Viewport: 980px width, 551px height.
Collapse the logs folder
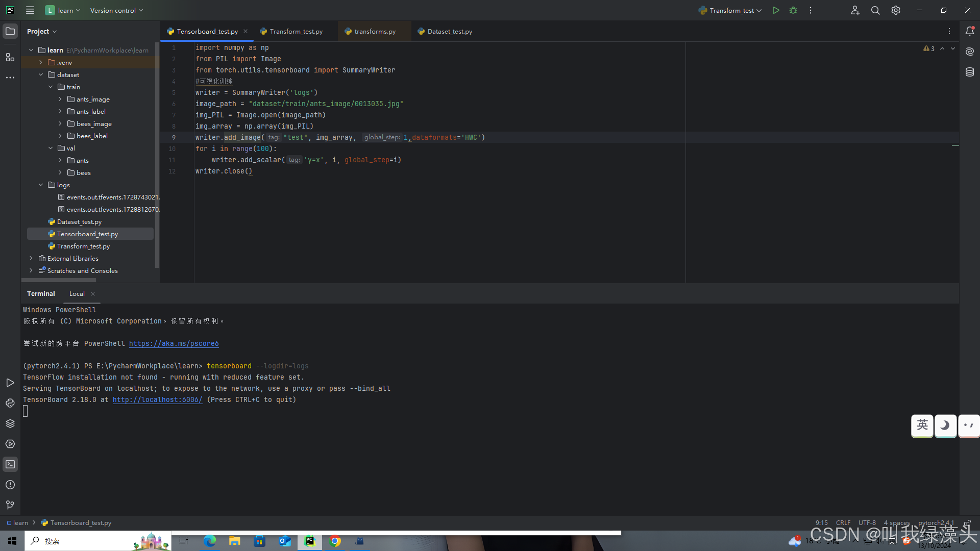pyautogui.click(x=41, y=185)
